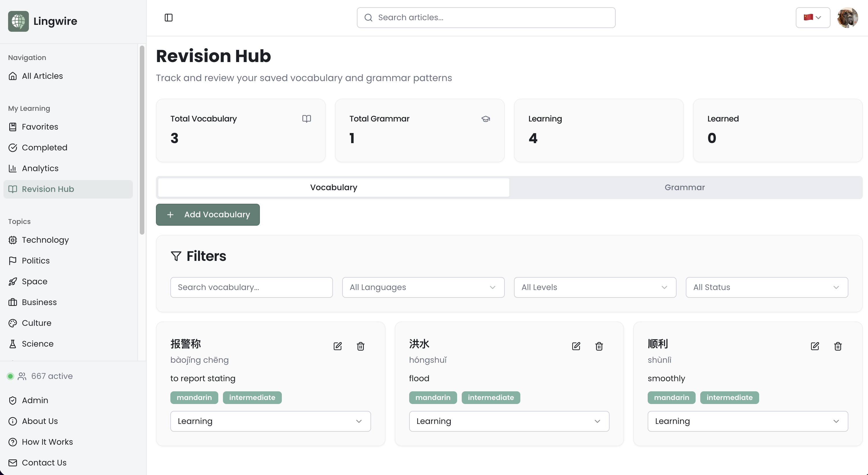868x475 pixels.
Task: Select the Vocabulary tab
Action: [x=334, y=188]
